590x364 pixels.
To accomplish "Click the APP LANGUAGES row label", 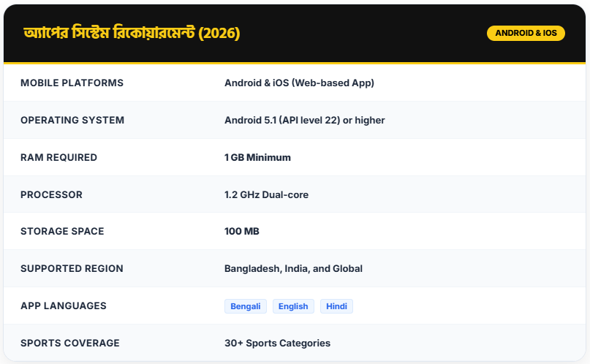I will (64, 306).
